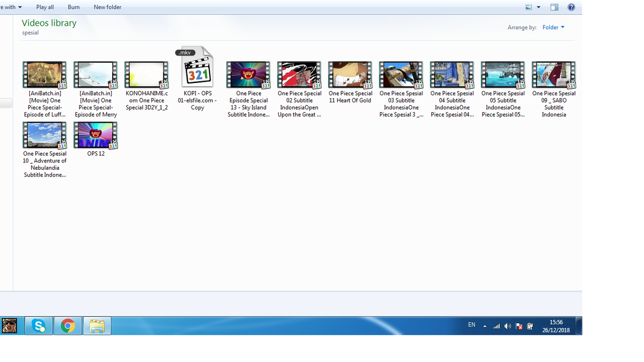Click the 'OPS 12' file name
The width and height of the screenshot is (644, 362).
[96, 154]
